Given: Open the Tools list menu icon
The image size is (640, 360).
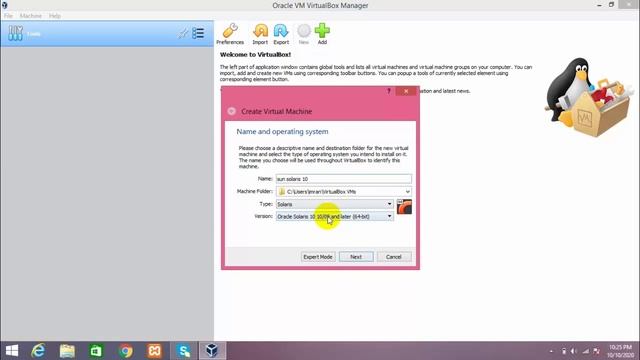Looking at the screenshot, I should click(198, 33).
